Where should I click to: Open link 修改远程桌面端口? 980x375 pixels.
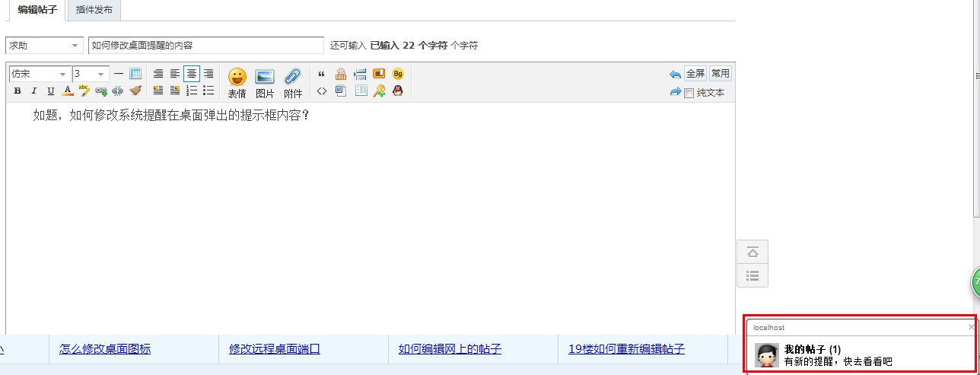point(275,349)
